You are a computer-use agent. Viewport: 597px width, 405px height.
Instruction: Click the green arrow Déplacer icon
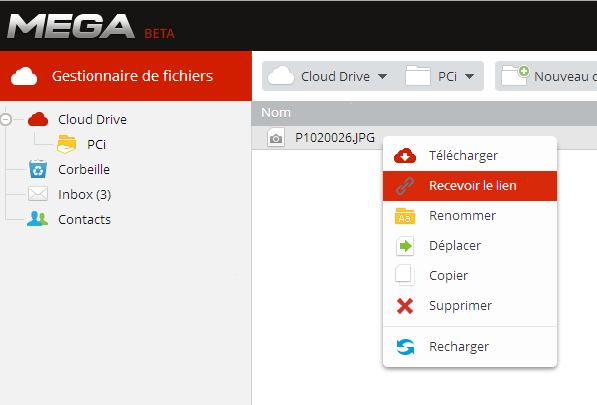[x=405, y=246]
